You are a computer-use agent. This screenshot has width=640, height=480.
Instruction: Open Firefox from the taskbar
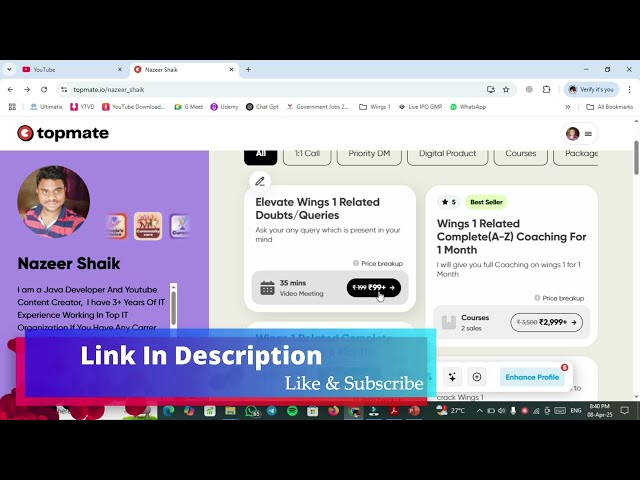coord(333,411)
